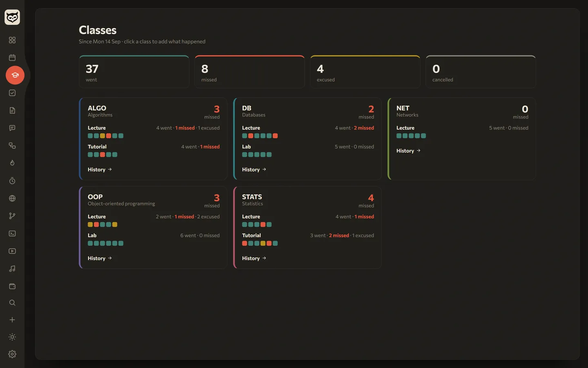Click the owl logo in the sidebar
The height and width of the screenshot is (368, 588).
(12, 17)
